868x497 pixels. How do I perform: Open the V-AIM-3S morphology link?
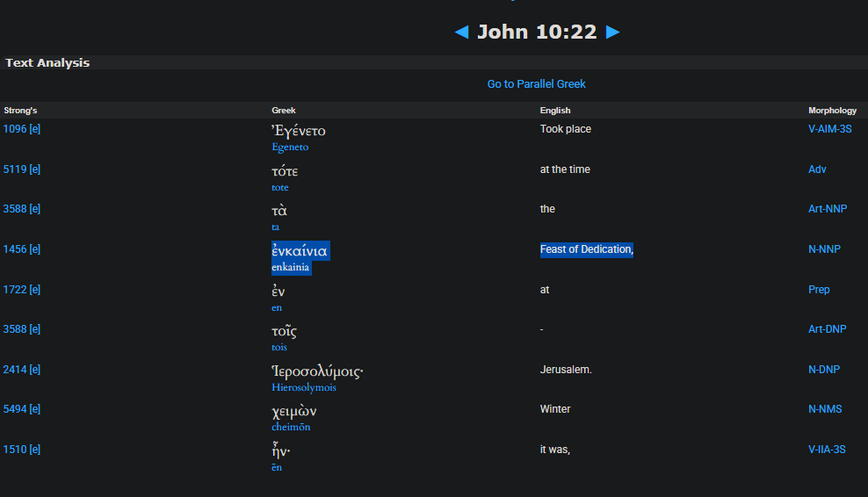[x=830, y=129]
